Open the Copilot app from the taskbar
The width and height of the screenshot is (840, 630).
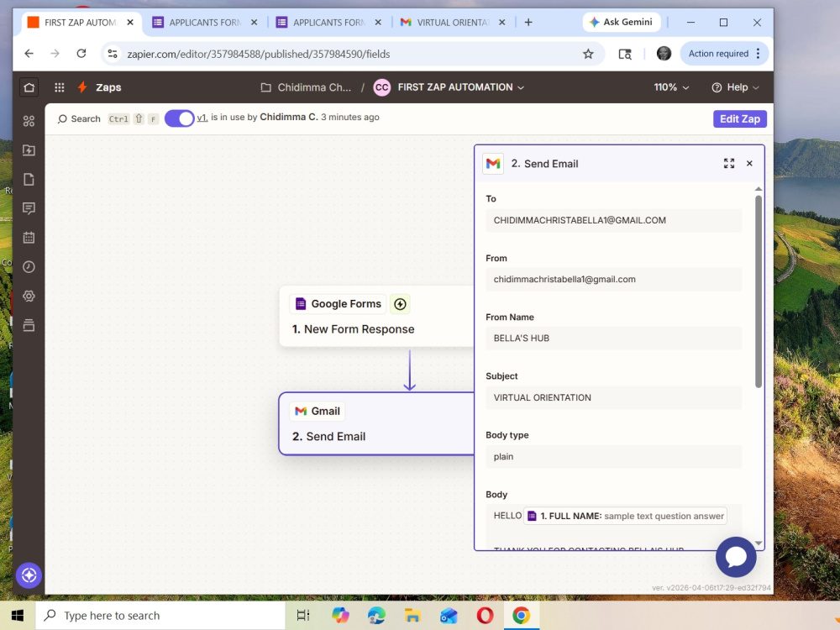[339, 616]
